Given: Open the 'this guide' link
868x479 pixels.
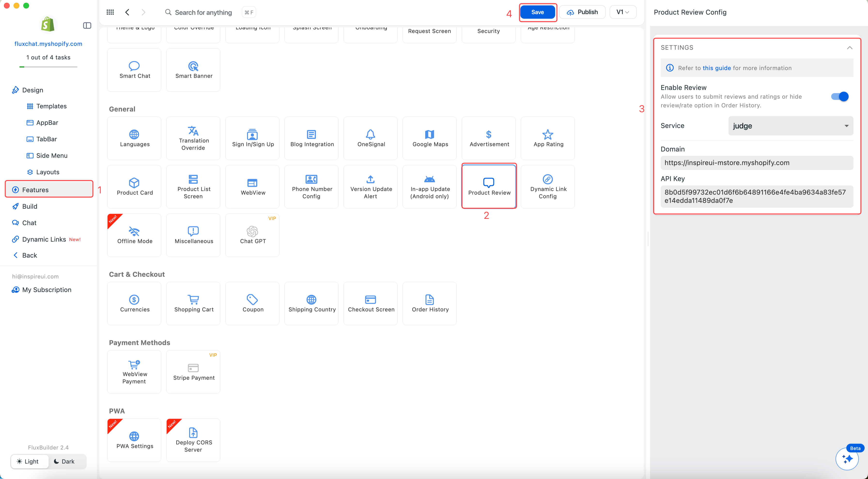Looking at the screenshot, I should pyautogui.click(x=716, y=68).
